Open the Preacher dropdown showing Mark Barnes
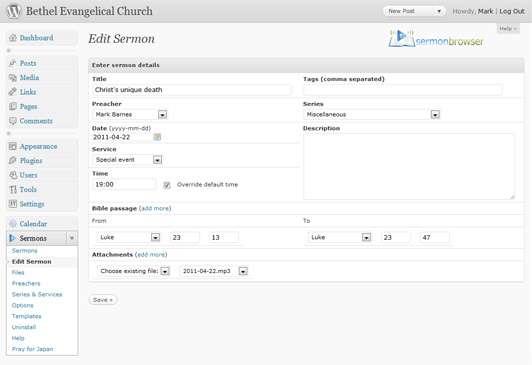Viewport: 532px width, 365px height. coord(130,115)
